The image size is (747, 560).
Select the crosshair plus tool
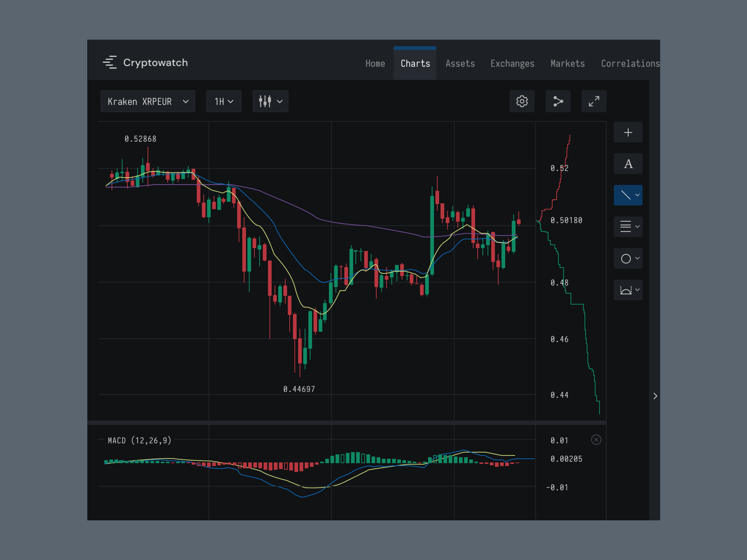628,132
